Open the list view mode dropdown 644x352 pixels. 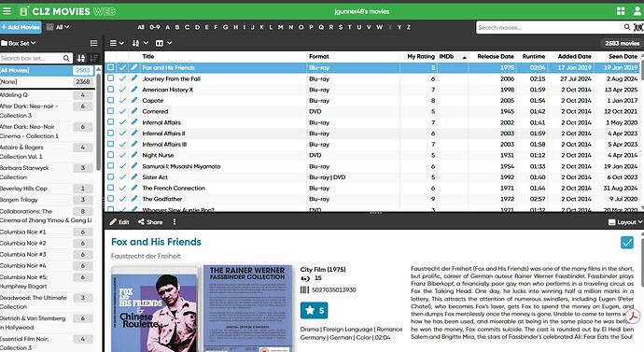click(x=117, y=43)
